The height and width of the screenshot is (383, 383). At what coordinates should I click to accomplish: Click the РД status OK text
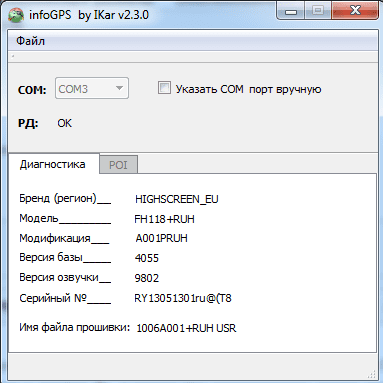tap(64, 123)
